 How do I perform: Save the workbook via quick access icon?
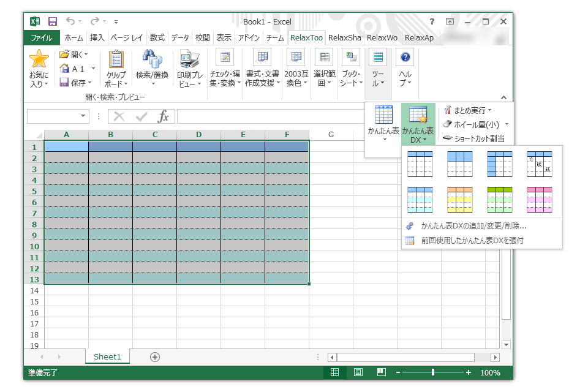pos(53,21)
